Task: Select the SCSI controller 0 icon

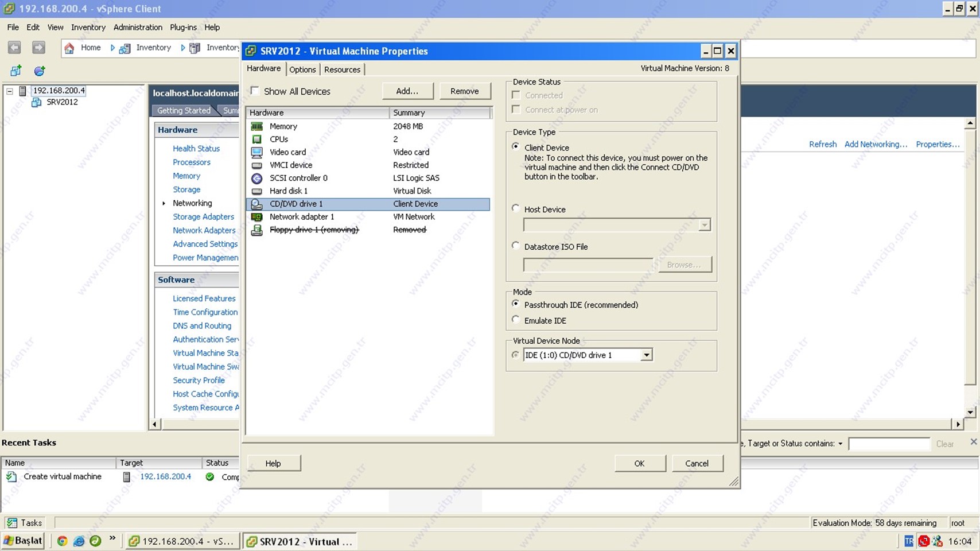Action: [x=257, y=179]
